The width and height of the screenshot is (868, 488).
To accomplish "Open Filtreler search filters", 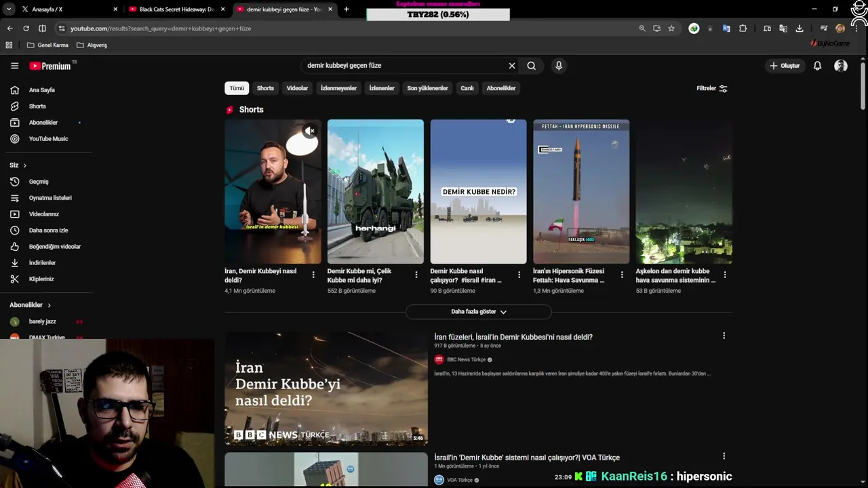I will [712, 88].
